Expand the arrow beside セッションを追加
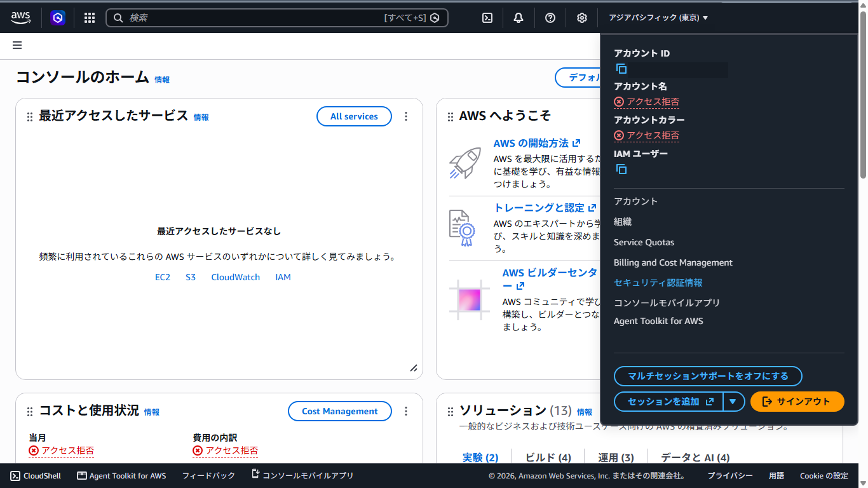The image size is (868, 488). pyautogui.click(x=733, y=402)
